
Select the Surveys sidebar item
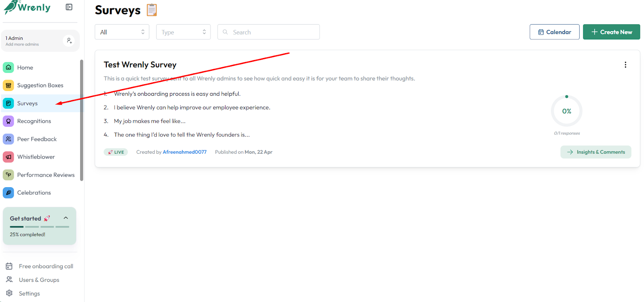(x=41, y=103)
